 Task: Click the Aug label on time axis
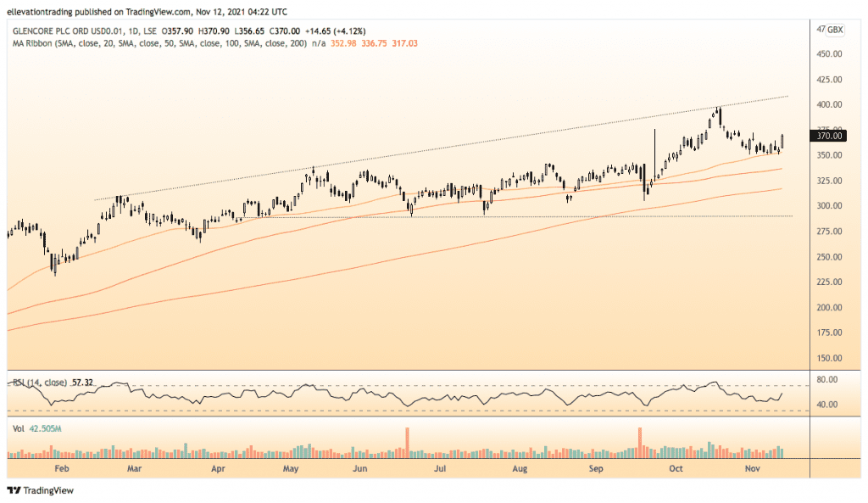point(520,469)
